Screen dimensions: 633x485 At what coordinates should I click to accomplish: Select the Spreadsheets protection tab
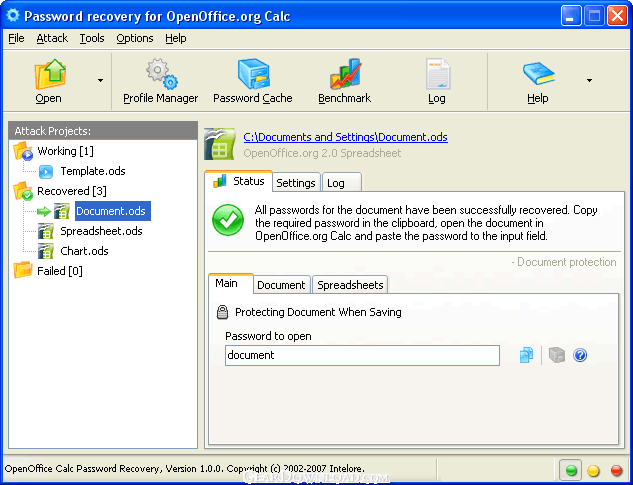(350, 285)
